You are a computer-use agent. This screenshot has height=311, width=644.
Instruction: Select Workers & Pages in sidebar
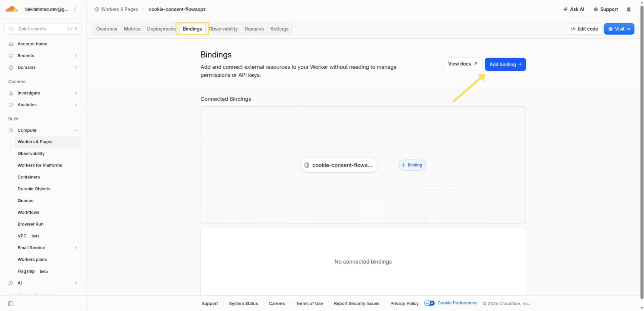tap(48, 142)
